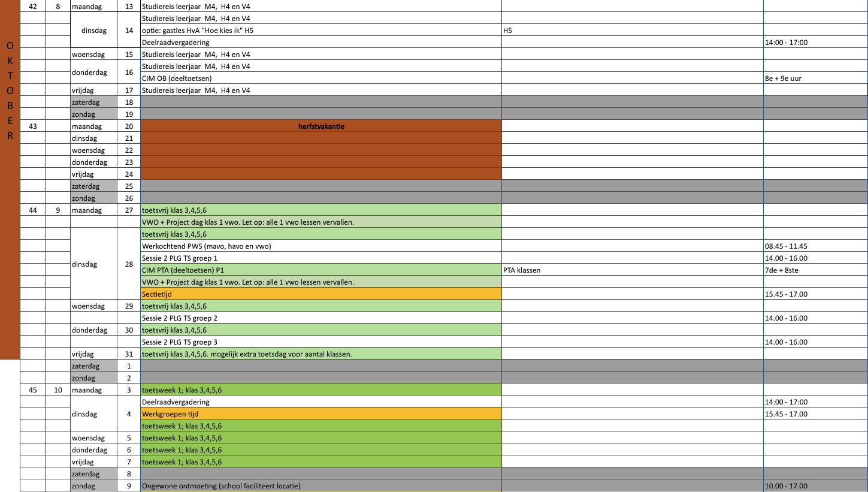Image resolution: width=868 pixels, height=492 pixels.
Task: Click the CIM PTA (deeltoetsen) P1 cell
Action: (321, 270)
